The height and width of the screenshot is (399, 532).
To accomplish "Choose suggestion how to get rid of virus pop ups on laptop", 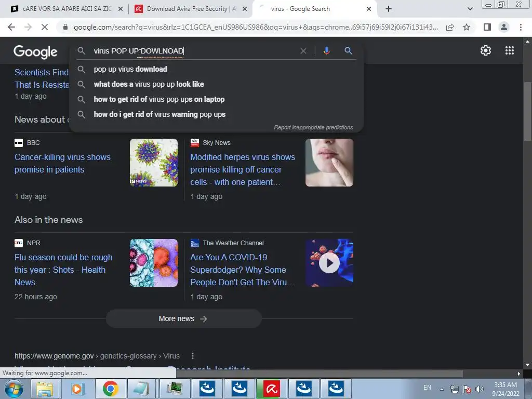I will coord(216,99).
